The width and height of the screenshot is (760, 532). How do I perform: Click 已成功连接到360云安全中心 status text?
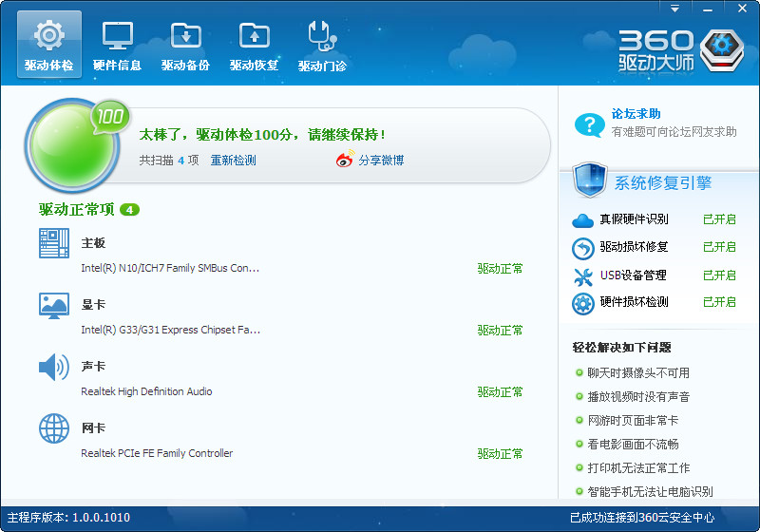[x=642, y=518]
